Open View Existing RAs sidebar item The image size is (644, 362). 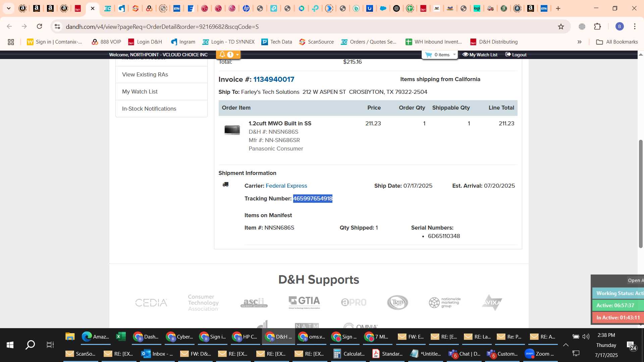click(x=161, y=74)
